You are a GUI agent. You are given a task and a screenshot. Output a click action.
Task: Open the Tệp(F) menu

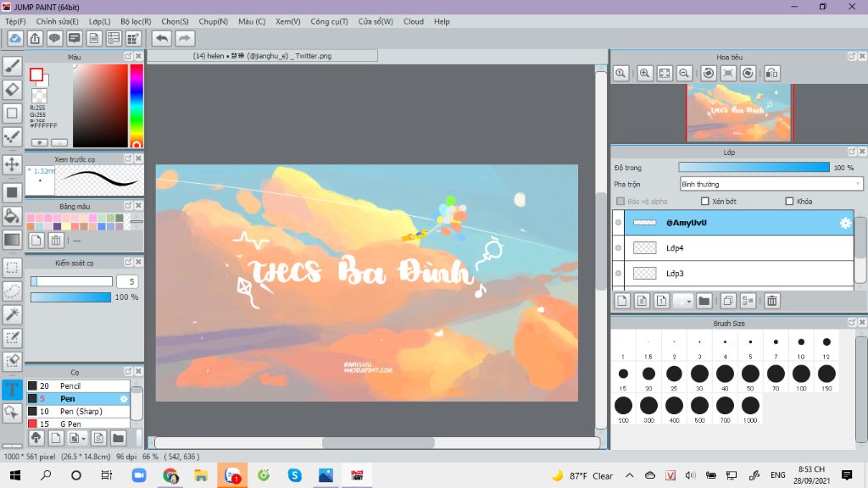(x=15, y=21)
